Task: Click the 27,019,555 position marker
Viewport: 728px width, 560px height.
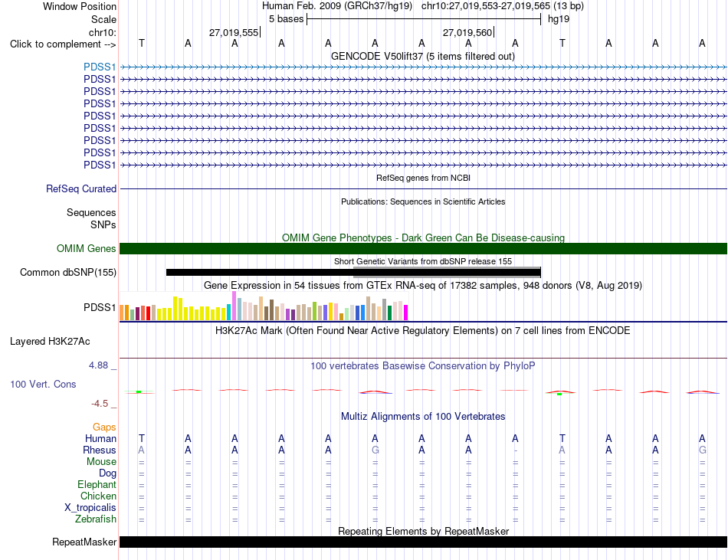Action: pyautogui.click(x=234, y=32)
